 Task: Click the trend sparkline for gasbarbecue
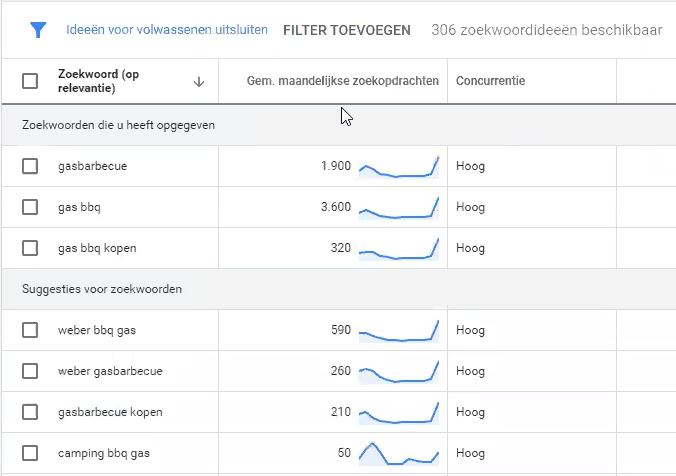point(399,166)
